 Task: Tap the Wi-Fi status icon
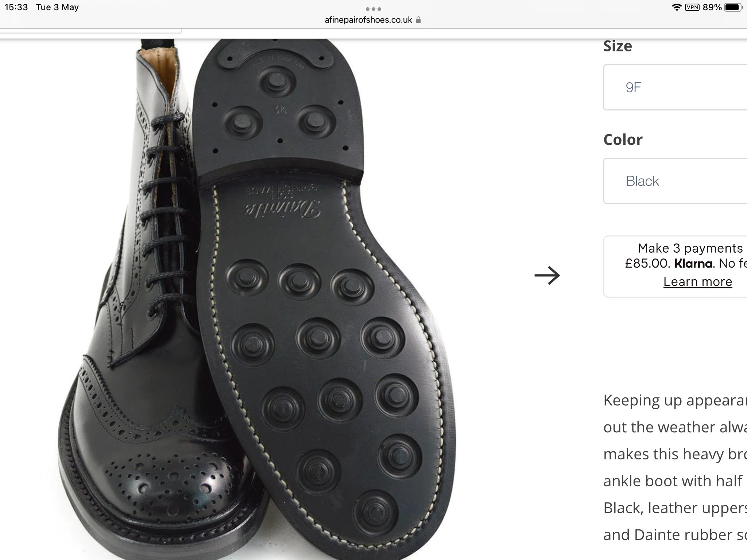[x=677, y=7]
